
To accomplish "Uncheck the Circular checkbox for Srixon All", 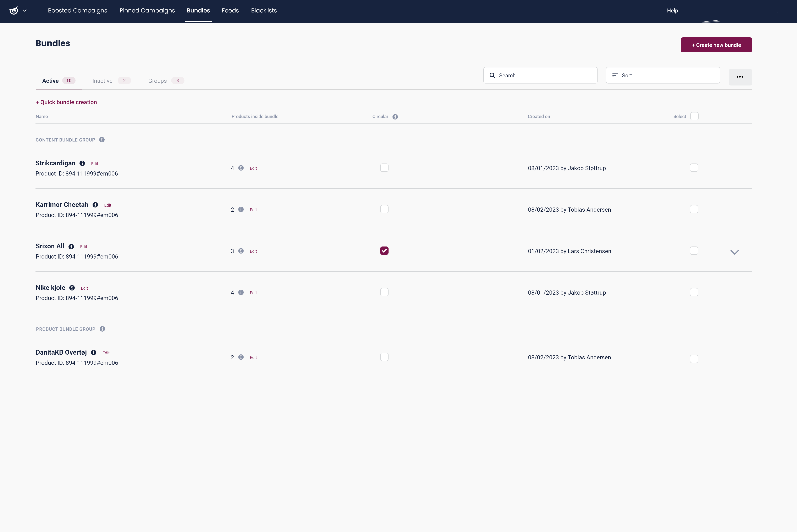I will click(x=384, y=250).
